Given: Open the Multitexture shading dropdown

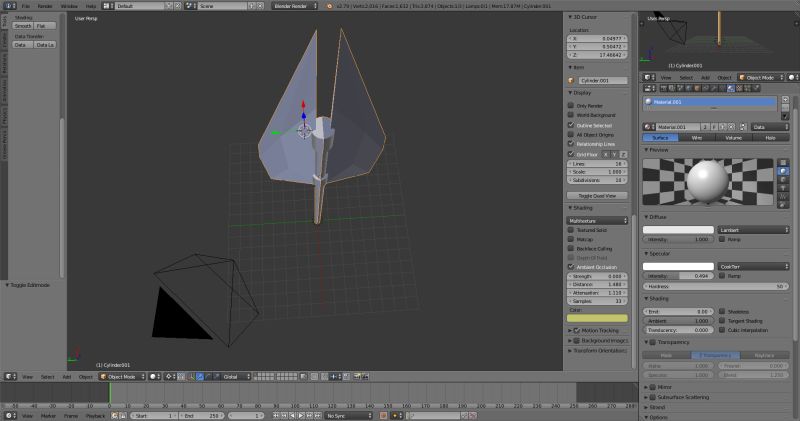Looking at the screenshot, I should pos(597,220).
